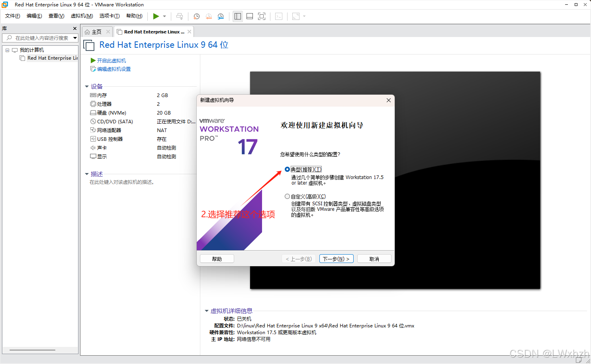Open the 帮助(H) menu

point(134,16)
